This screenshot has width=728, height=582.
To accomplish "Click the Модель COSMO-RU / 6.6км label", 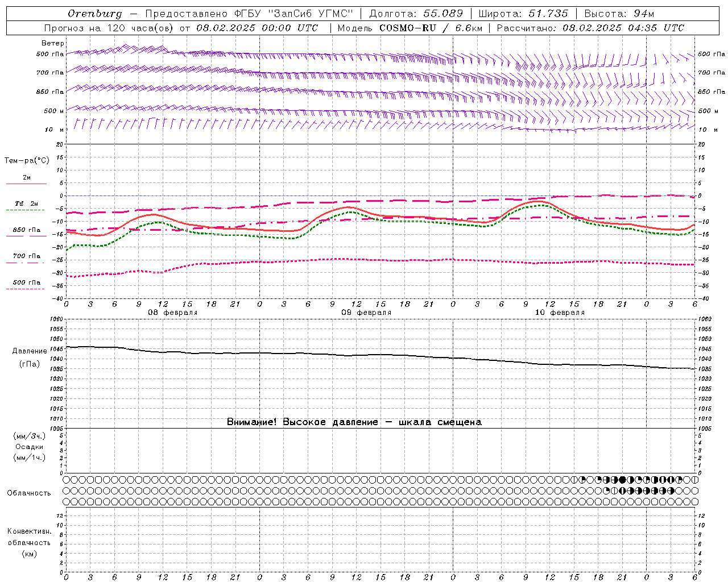I will tap(409, 28).
